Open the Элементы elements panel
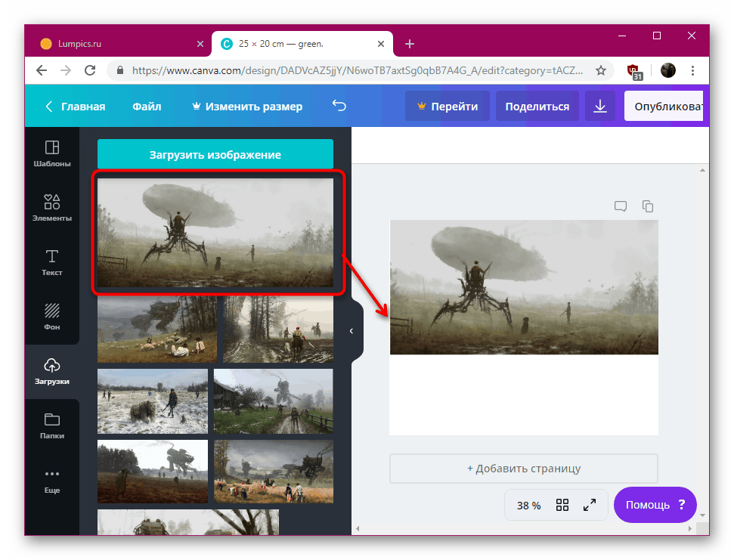This screenshot has height=560, width=734. [52, 208]
